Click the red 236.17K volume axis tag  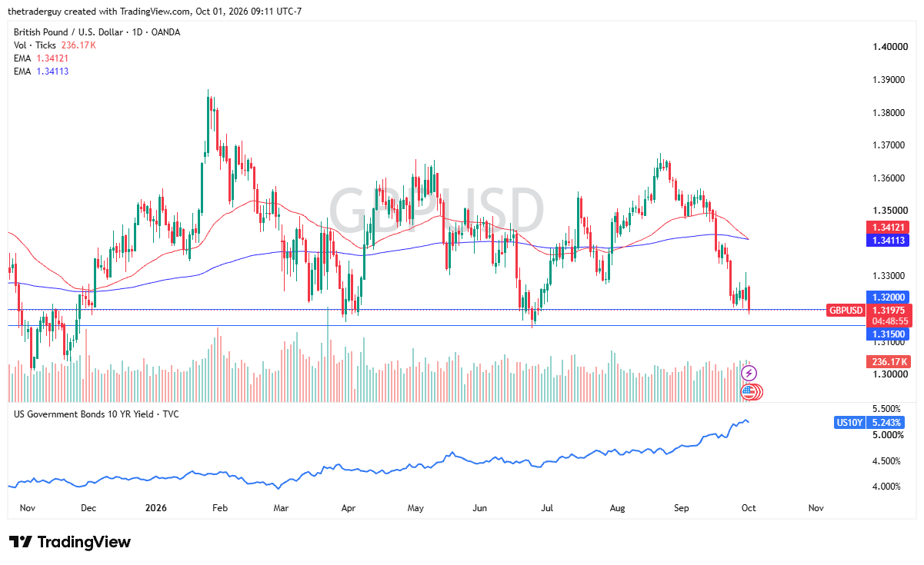[x=889, y=361]
